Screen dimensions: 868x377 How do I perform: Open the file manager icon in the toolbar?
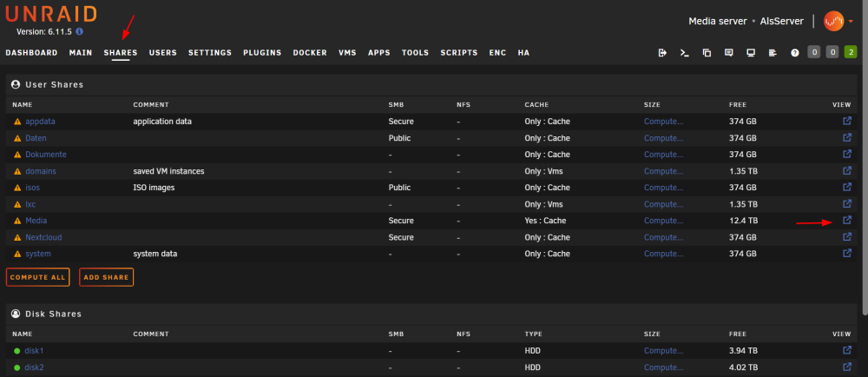coord(707,53)
